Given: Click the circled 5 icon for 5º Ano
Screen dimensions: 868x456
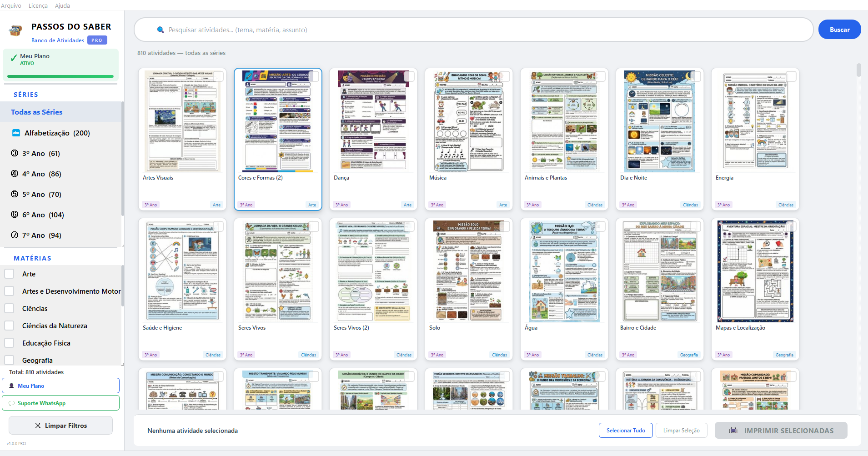Looking at the screenshot, I should 15,194.
